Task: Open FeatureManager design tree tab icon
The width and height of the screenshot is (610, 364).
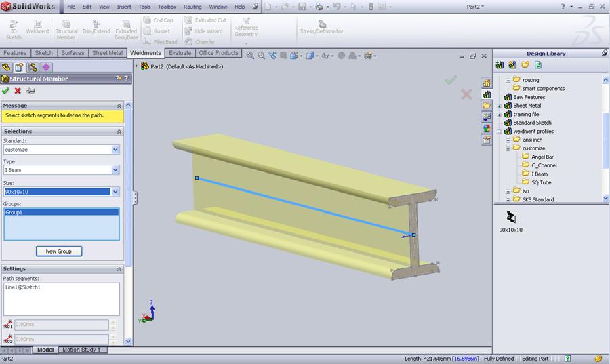Action: pyautogui.click(x=6, y=67)
